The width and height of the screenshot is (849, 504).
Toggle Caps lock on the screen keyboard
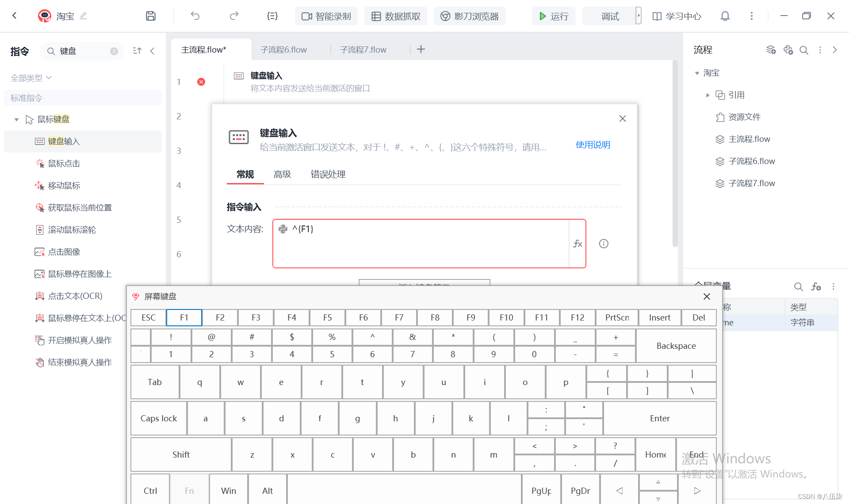[x=159, y=418]
